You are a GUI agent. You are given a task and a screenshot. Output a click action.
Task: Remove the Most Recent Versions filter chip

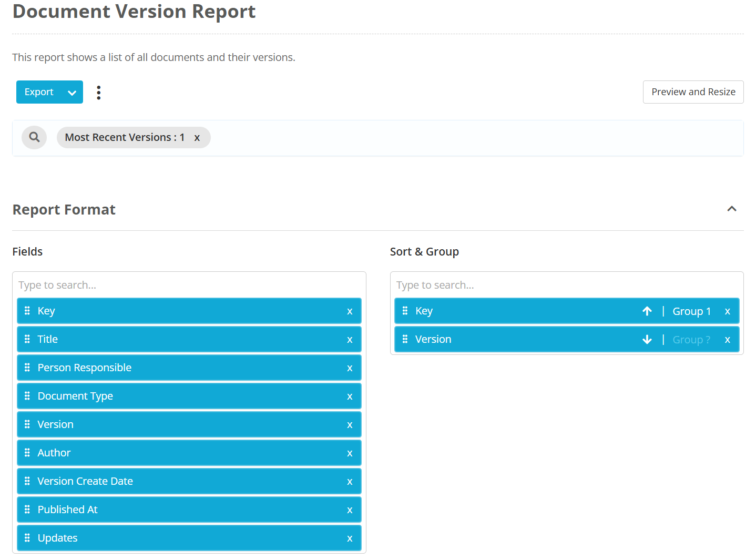click(197, 137)
